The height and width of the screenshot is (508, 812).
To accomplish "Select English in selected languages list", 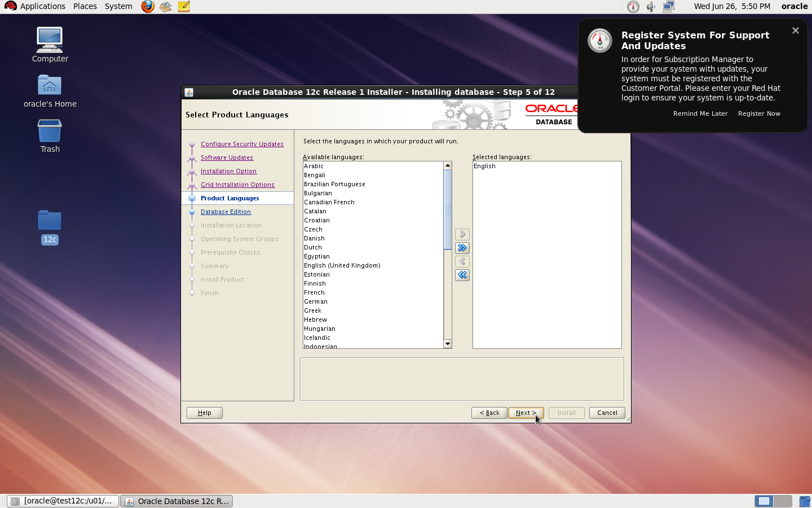I will point(484,166).
